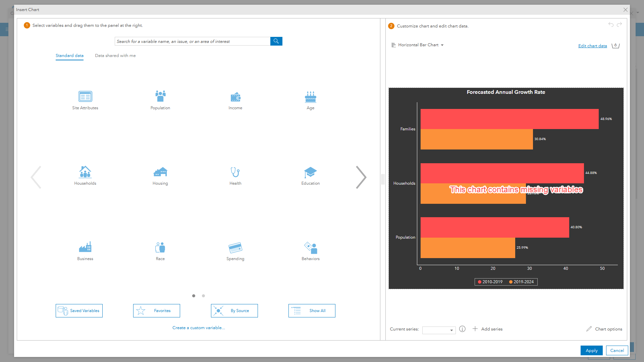Toggle the 2010-2019 legend series
Viewport: 644px width, 362px height.
pos(490,282)
